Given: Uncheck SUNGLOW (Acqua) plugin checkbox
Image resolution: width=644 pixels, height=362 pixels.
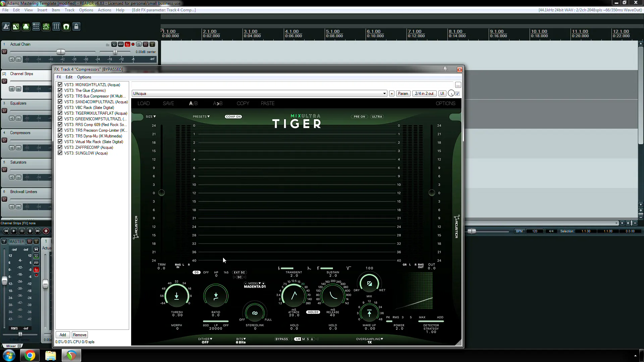Looking at the screenshot, I should [x=60, y=153].
